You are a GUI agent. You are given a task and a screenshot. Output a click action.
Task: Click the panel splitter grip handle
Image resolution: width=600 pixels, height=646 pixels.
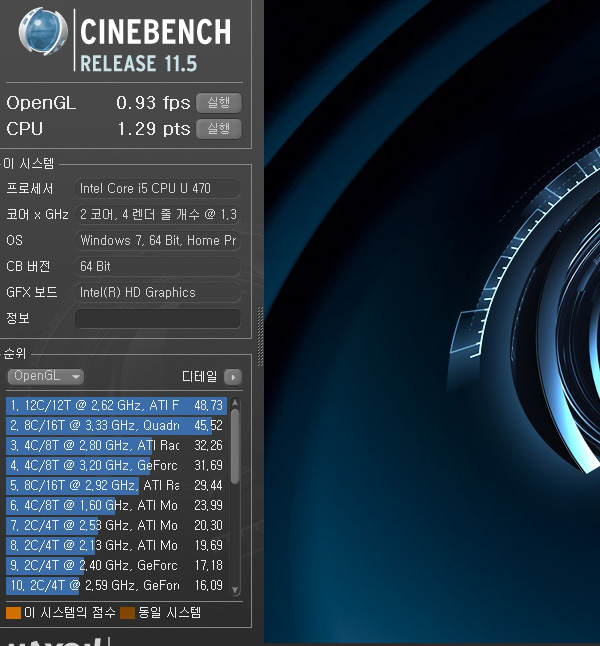[260, 336]
